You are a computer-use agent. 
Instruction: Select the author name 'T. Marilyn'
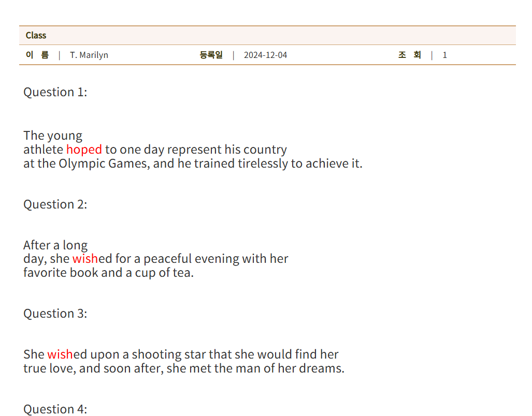pos(89,55)
